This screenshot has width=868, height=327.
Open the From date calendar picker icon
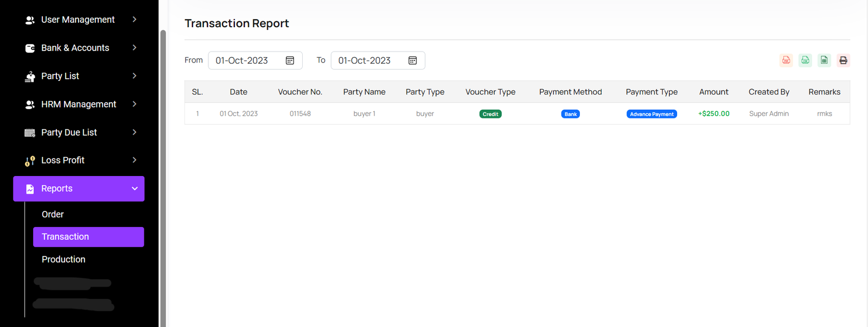coord(290,60)
